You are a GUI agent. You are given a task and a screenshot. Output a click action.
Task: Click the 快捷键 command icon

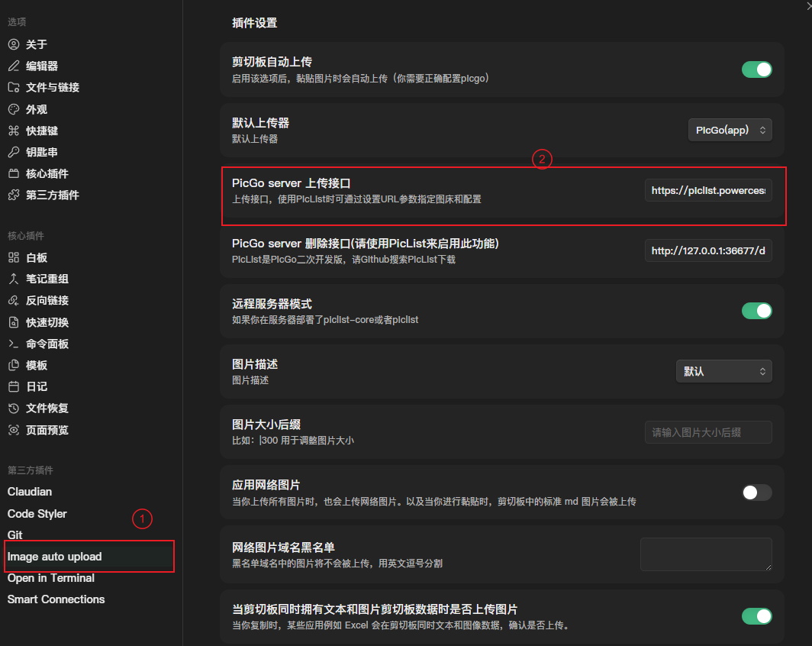tap(14, 131)
